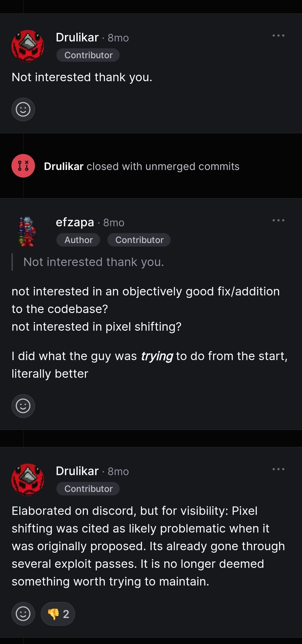Open Drulikar's username on the "Elaborated on discord" comment
302x644 pixels.
77,471
